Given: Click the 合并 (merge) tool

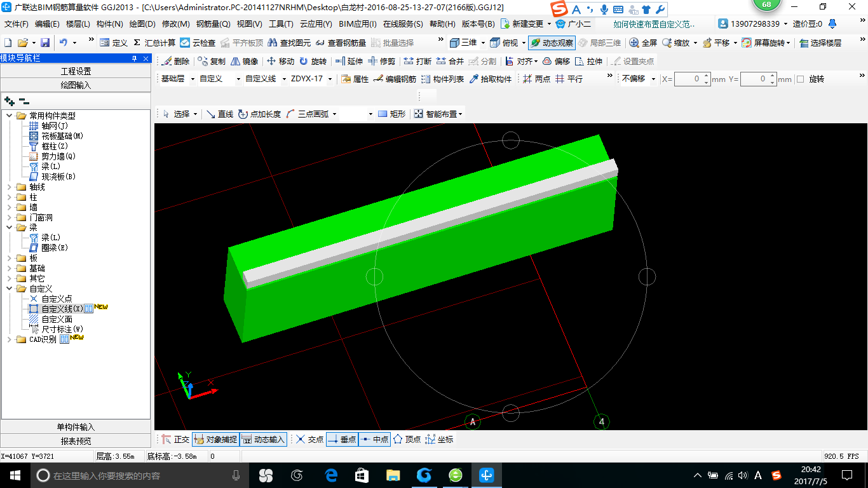Looking at the screenshot, I should [450, 62].
